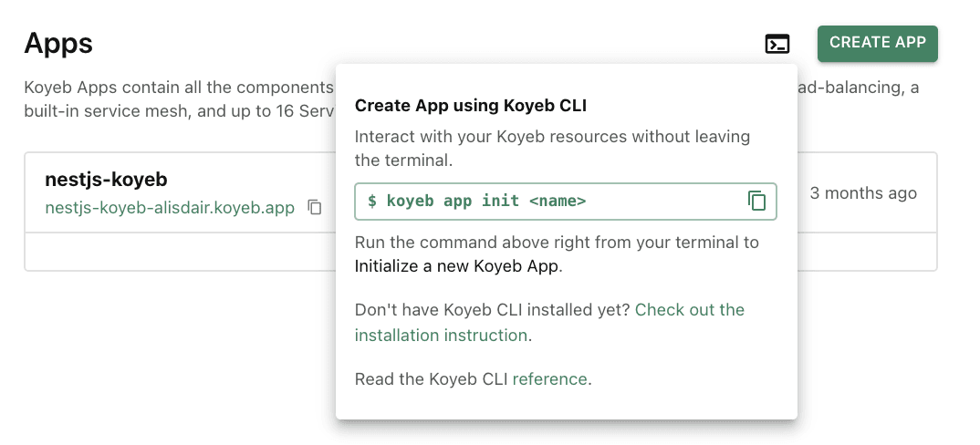Click the '3 months ago' timestamp
The height and width of the screenshot is (445, 980).
click(863, 193)
